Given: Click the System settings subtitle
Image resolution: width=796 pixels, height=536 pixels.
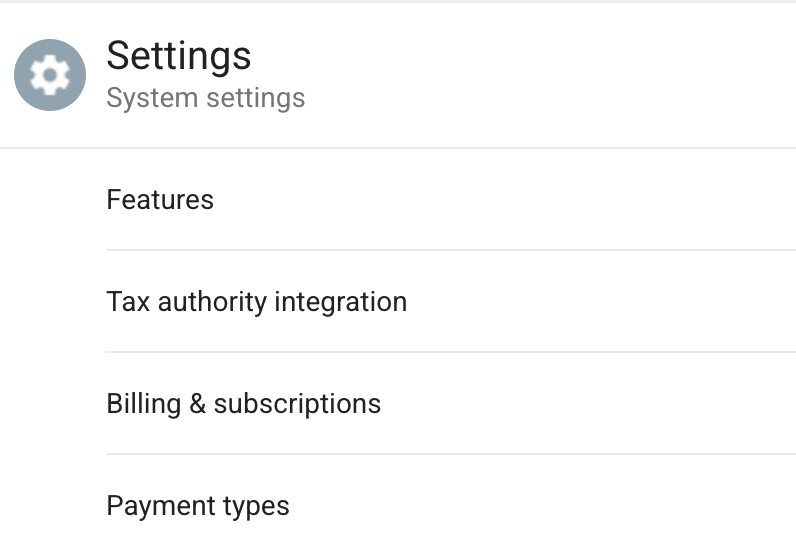Looking at the screenshot, I should pyautogui.click(x=206, y=97).
